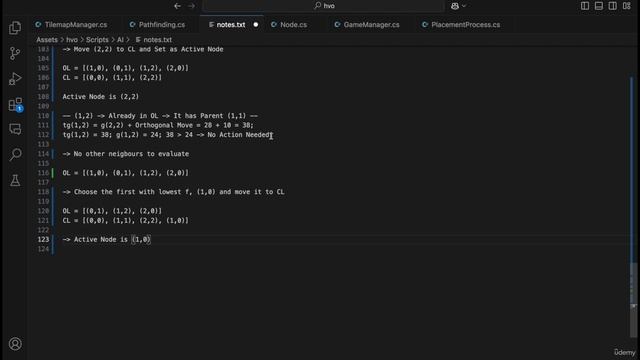Image resolution: width=640 pixels, height=360 pixels.
Task: Go back with the left arrow
Action: click(x=177, y=6)
